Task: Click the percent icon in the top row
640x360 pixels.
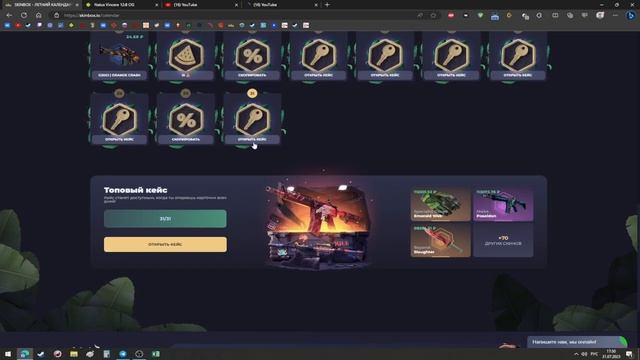Action: click(252, 55)
